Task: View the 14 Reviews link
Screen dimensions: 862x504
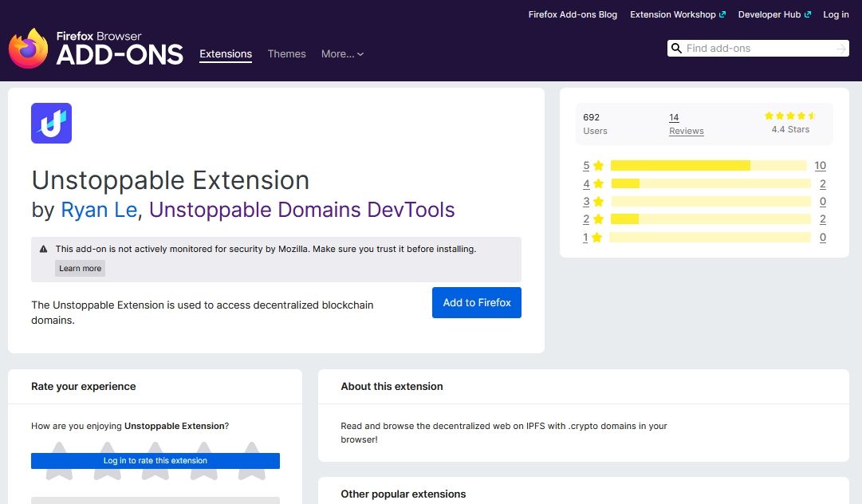Action: [x=686, y=124]
